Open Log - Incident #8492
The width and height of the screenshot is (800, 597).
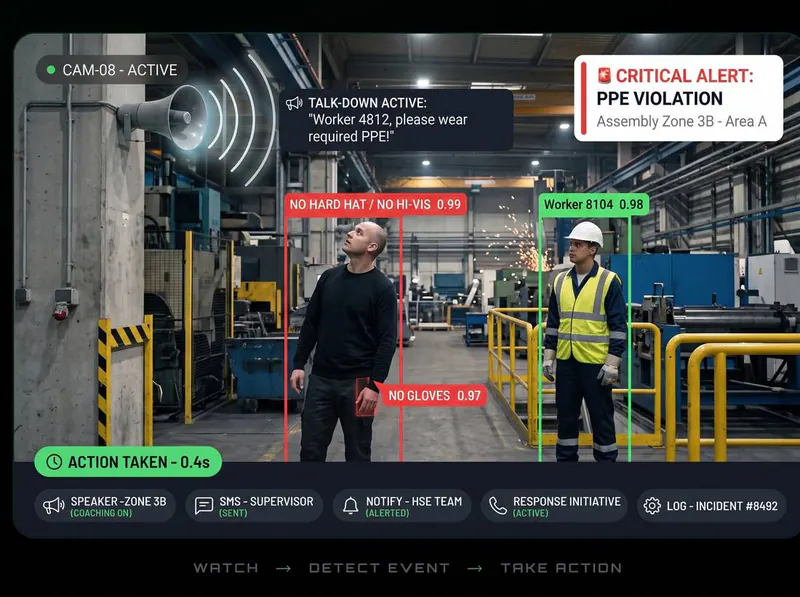(711, 506)
